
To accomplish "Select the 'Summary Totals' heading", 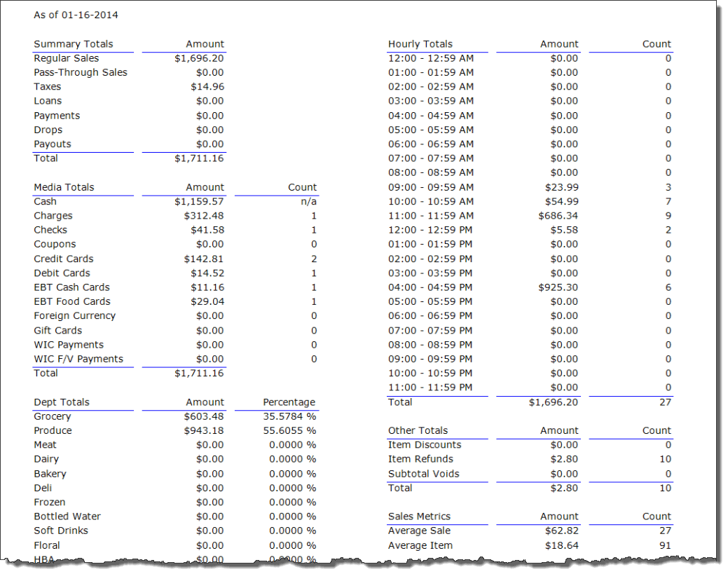I will point(74,44).
